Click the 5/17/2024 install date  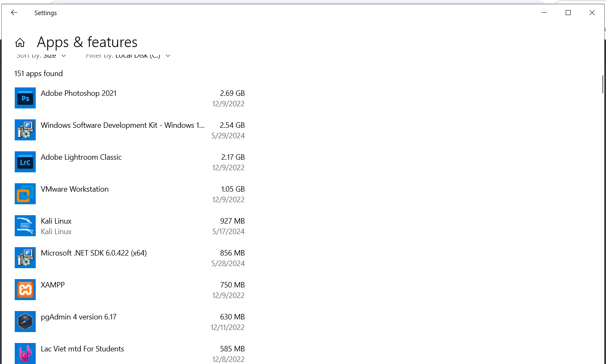click(229, 232)
